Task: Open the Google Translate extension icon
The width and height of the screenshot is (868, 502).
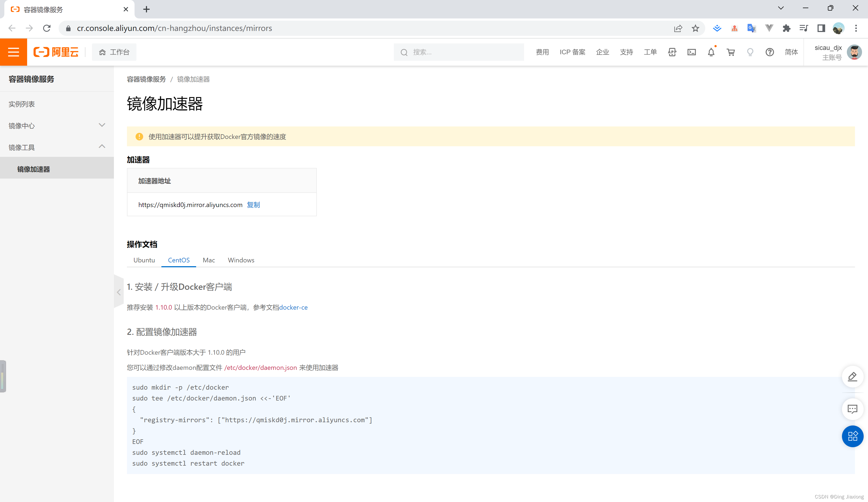Action: pos(752,28)
